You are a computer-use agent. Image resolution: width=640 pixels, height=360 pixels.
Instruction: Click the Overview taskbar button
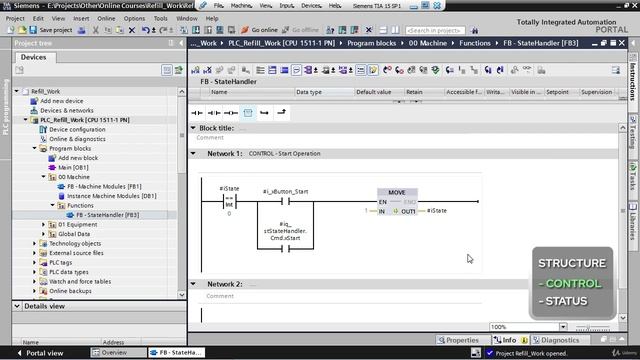point(118,353)
